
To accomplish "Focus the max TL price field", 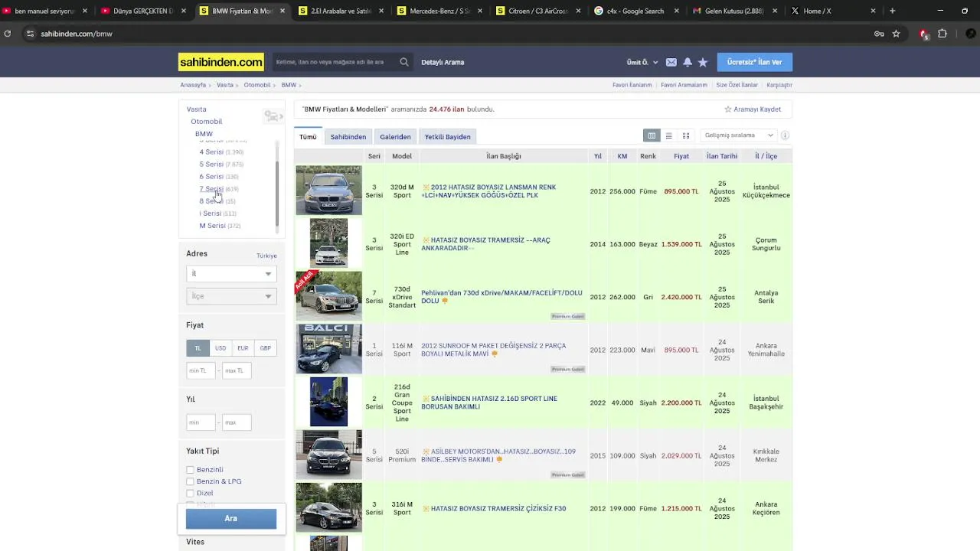I will click(x=237, y=370).
